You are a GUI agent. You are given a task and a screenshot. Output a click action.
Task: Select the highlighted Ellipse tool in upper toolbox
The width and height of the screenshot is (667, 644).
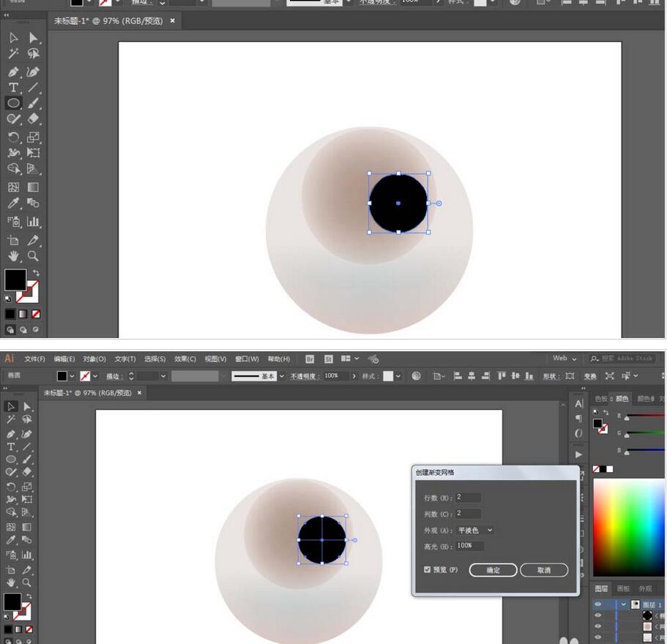point(13,103)
